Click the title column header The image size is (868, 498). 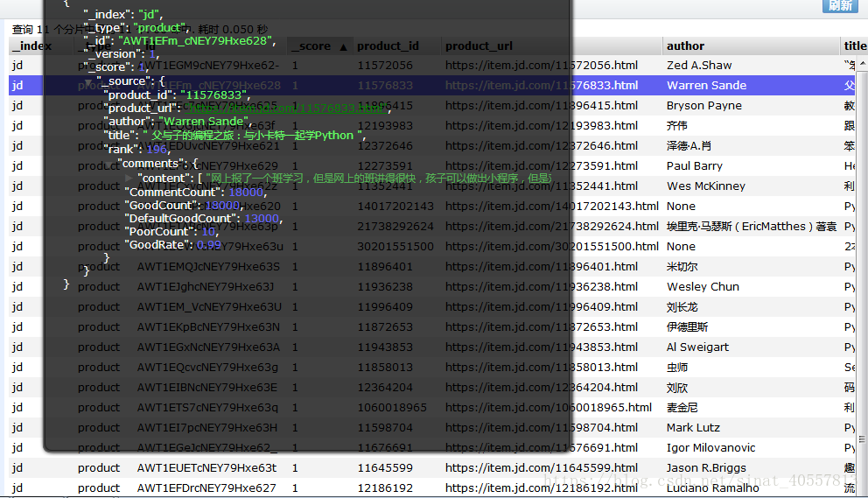tap(854, 46)
